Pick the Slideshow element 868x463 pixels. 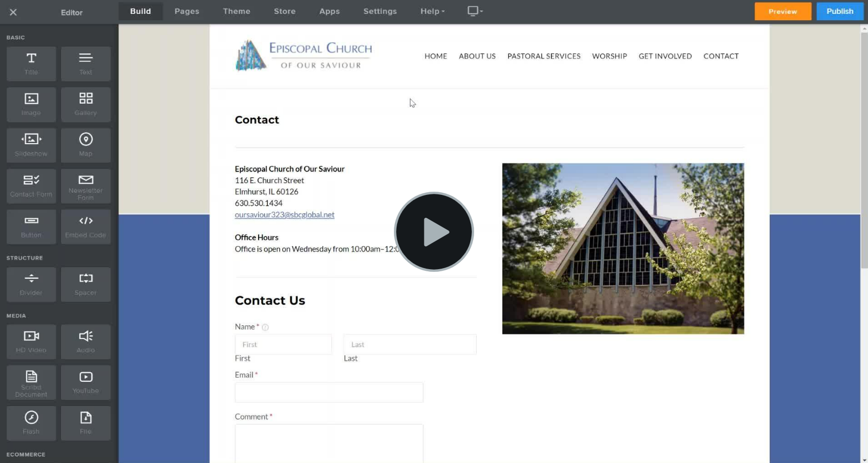pos(31,145)
